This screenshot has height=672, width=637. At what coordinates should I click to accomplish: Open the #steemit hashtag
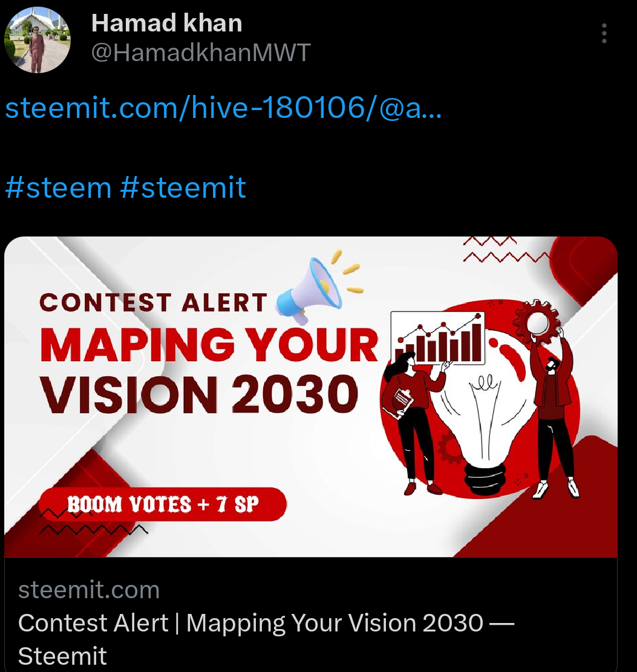pyautogui.click(x=183, y=188)
